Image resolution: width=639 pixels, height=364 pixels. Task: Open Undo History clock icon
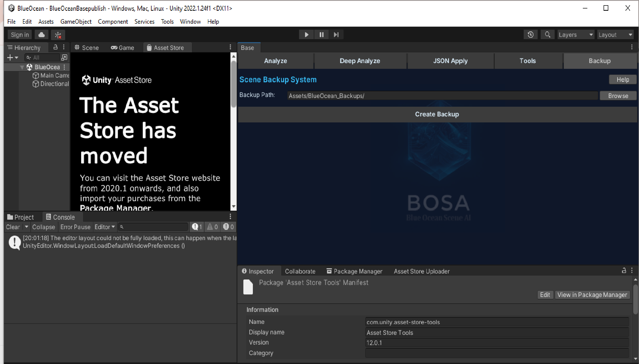tap(530, 34)
